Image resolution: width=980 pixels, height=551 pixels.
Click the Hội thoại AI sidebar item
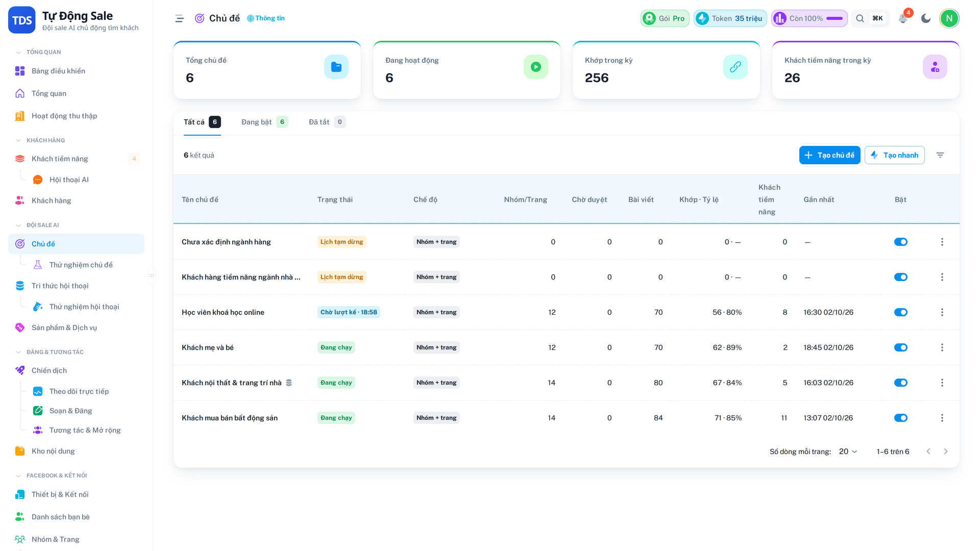(69, 180)
